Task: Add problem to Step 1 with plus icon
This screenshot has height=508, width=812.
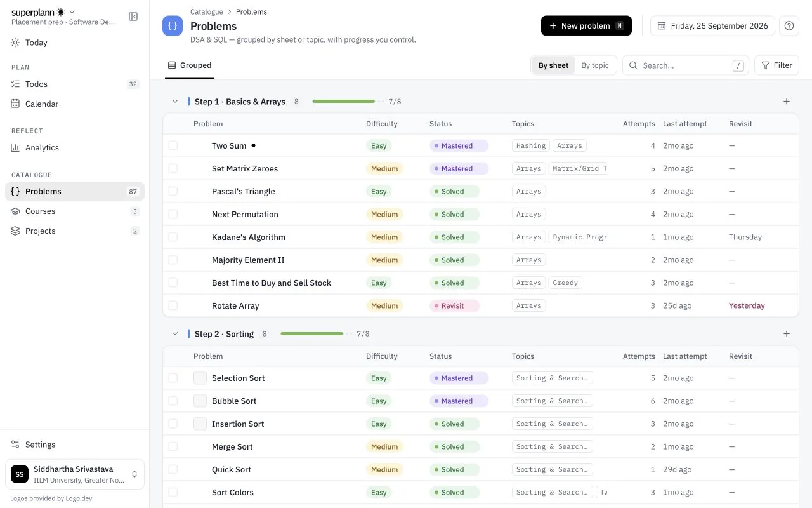Action: tap(787, 101)
